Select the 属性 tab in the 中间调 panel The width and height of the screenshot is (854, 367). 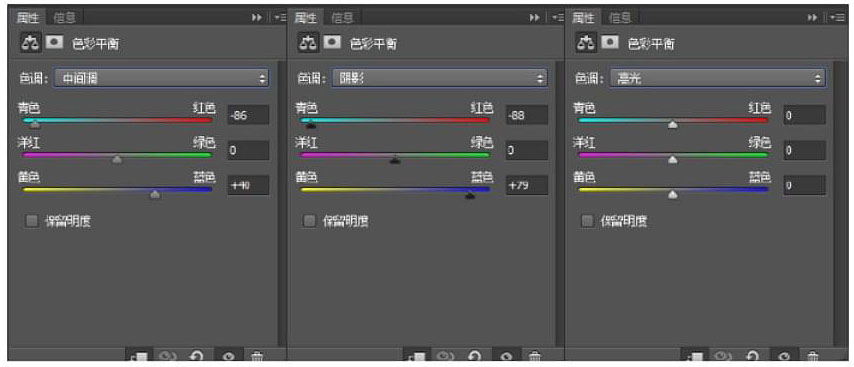click(27, 18)
